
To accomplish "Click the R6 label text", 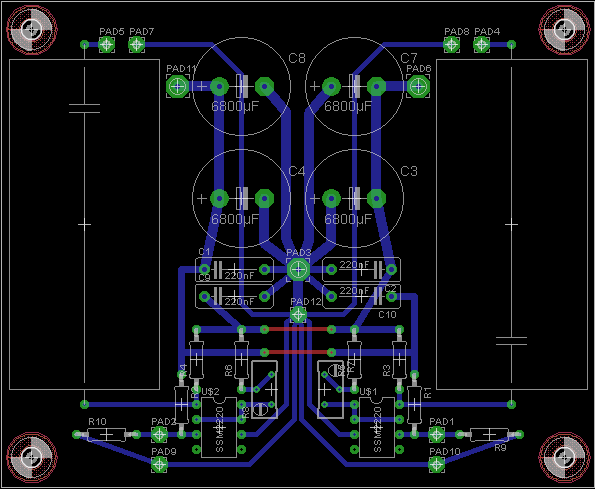I will (228, 370).
